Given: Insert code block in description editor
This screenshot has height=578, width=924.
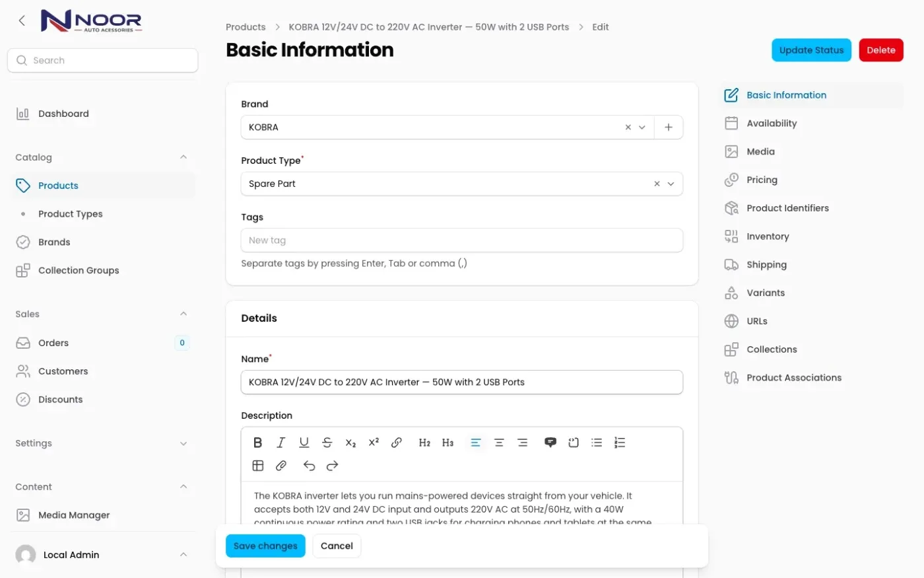Looking at the screenshot, I should pos(574,443).
